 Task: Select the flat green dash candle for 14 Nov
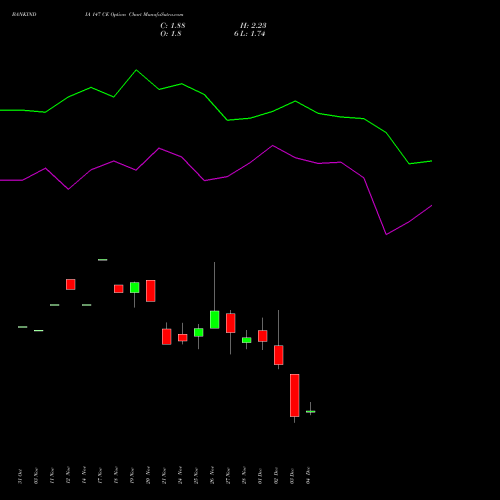(87, 305)
